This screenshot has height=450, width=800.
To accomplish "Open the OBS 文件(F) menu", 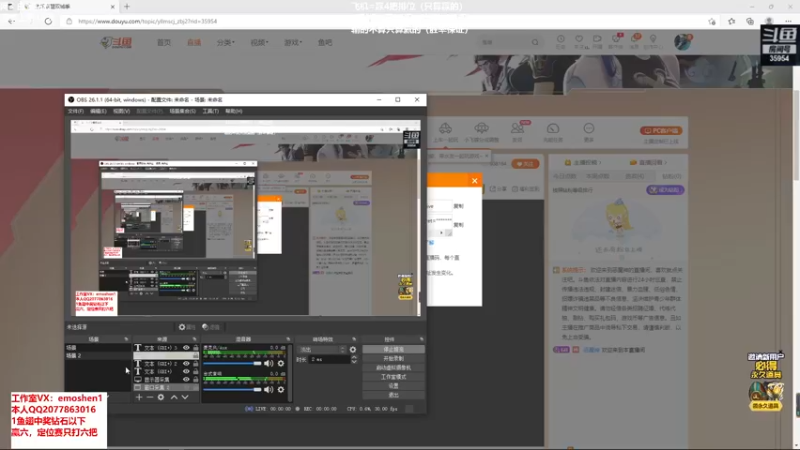I will pos(76,111).
